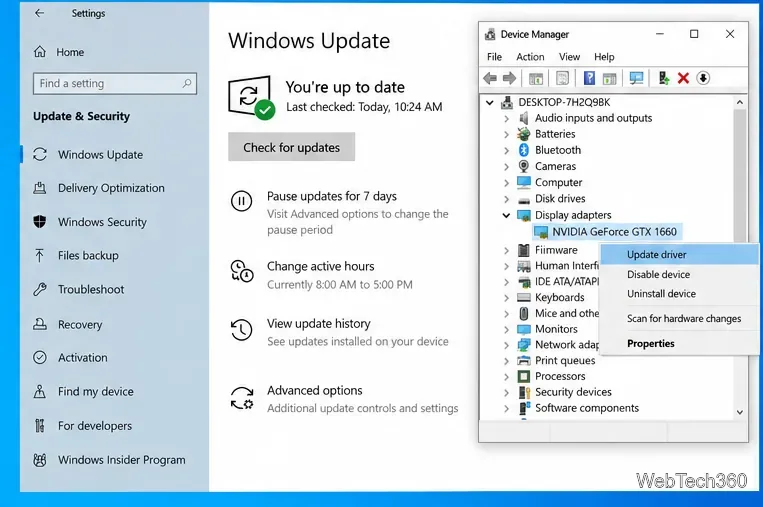Click the Device Manager title bar icon
The image size is (763, 507).
pyautogui.click(x=490, y=35)
